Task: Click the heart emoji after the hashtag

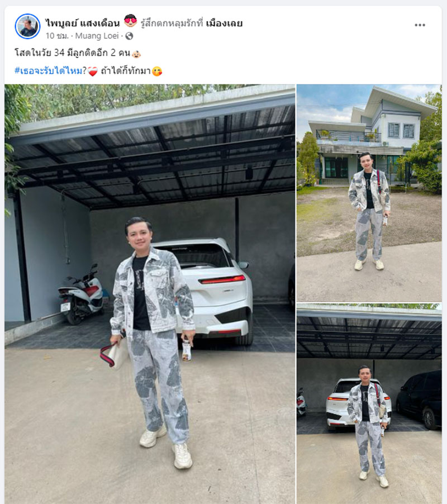Action: point(93,72)
